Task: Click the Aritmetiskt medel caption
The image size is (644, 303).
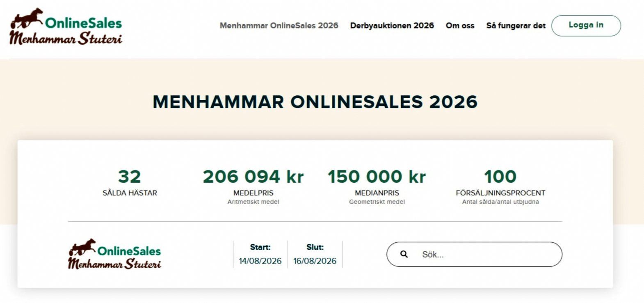Action: 253,202
